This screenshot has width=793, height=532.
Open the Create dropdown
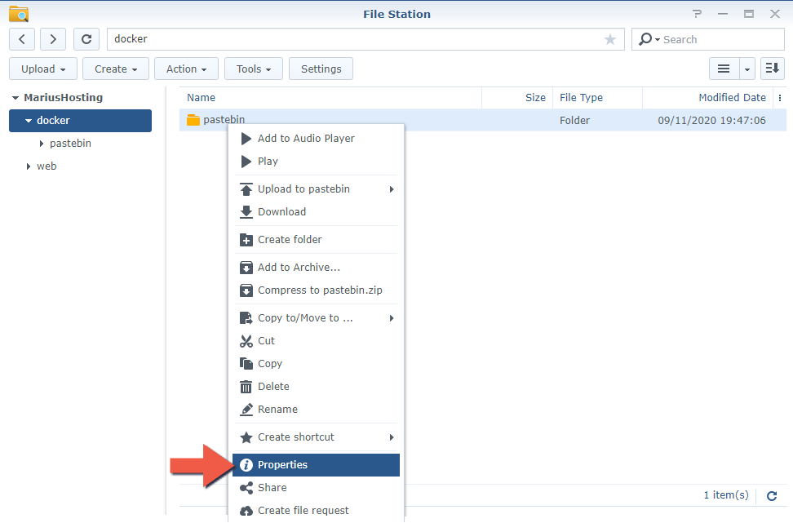tap(115, 69)
